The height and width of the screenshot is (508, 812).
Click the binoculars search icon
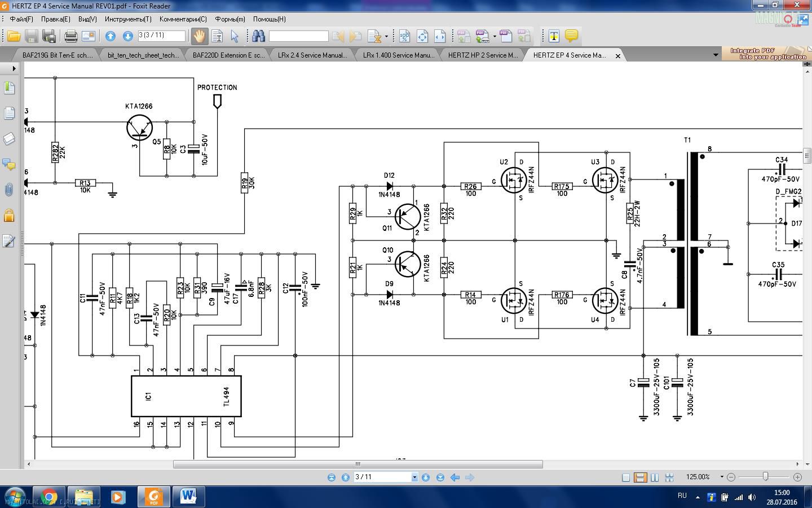[x=259, y=37]
